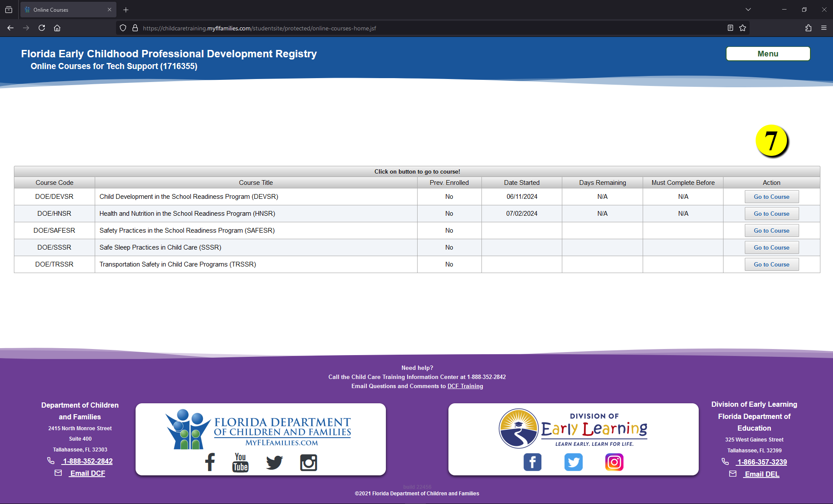Select the Online Courses browser tab
Viewport: 833px width, 504px height.
68,10
